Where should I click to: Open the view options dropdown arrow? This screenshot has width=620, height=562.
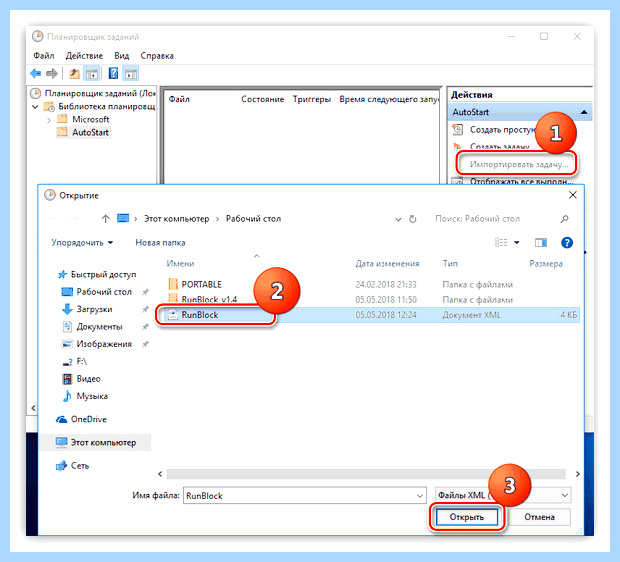tap(517, 243)
